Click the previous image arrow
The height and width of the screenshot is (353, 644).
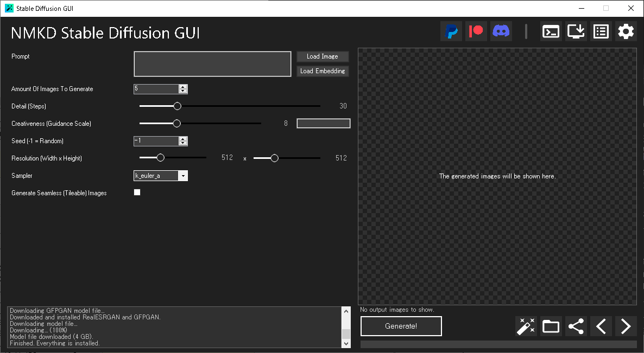pos(601,326)
